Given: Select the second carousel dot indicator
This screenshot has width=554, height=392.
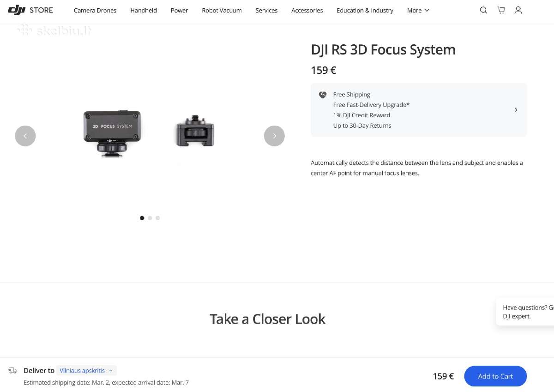Looking at the screenshot, I should [x=150, y=218].
